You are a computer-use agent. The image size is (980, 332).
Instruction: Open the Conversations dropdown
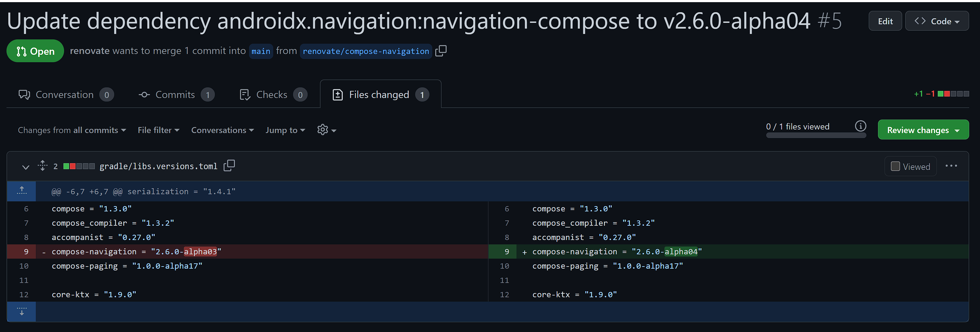(222, 130)
